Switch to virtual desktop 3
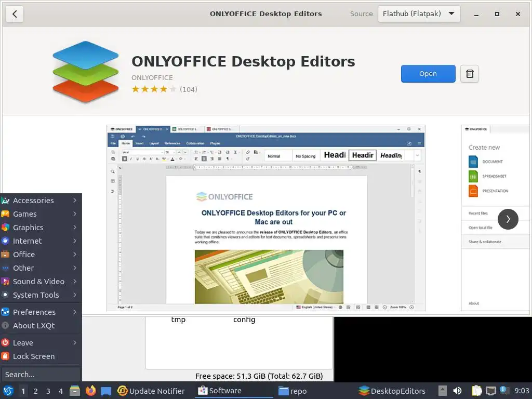Image resolution: width=532 pixels, height=399 pixels. click(x=48, y=391)
